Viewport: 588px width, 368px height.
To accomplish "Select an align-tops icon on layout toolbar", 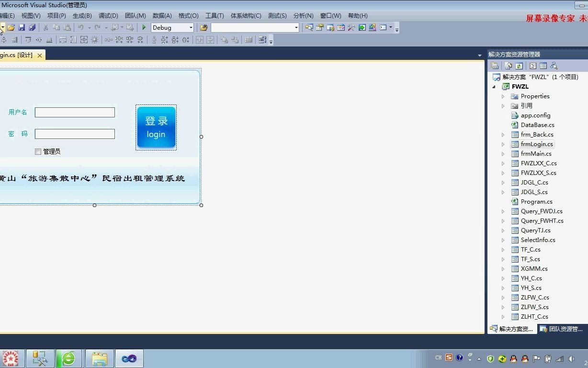I will point(28,39).
